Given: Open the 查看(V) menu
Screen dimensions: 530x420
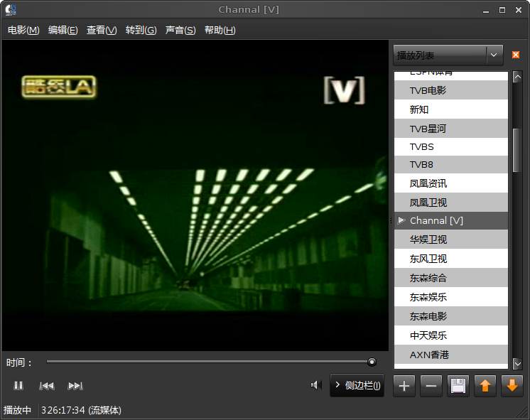Looking at the screenshot, I should [x=102, y=30].
